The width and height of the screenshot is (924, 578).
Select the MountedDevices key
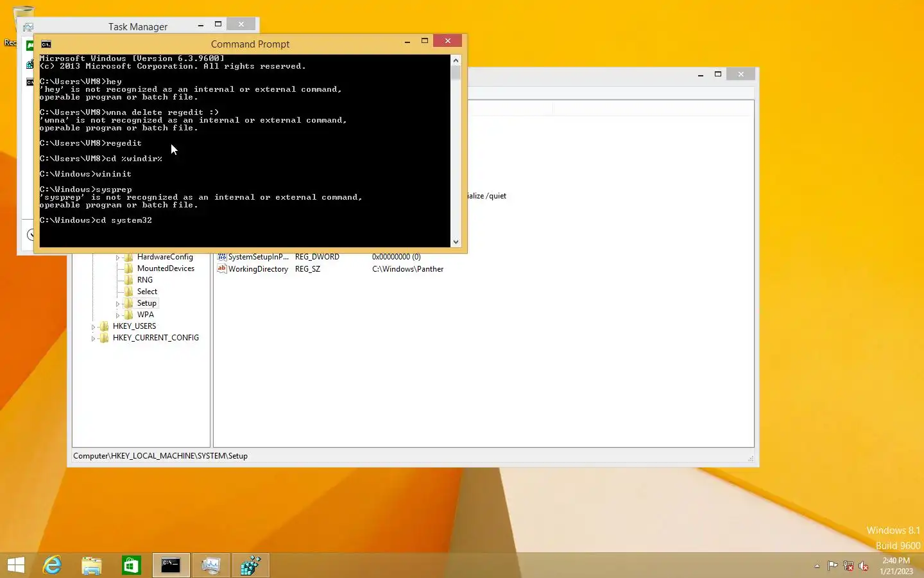(x=166, y=268)
